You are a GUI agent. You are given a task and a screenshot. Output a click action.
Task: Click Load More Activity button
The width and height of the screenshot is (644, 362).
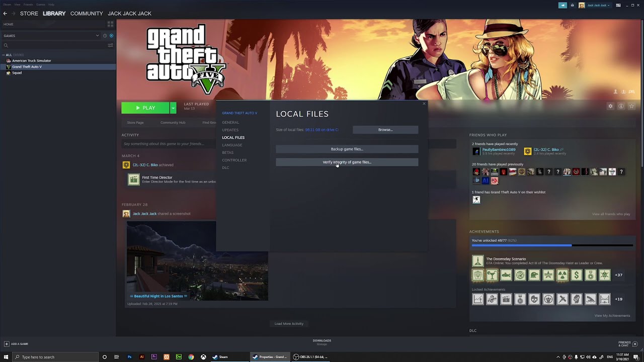pyautogui.click(x=289, y=324)
